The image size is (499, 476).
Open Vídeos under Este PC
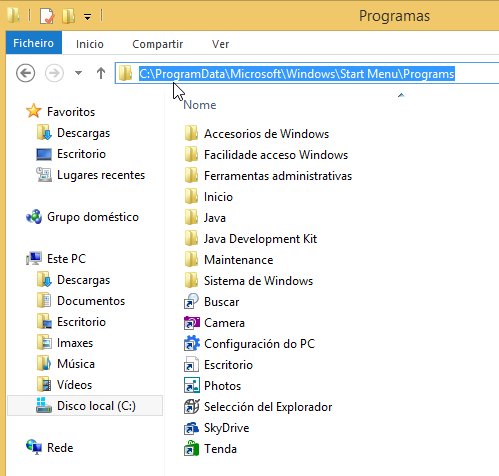tap(75, 385)
